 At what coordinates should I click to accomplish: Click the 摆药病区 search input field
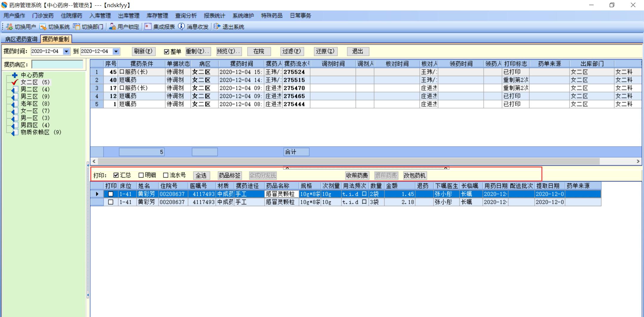pyautogui.click(x=58, y=64)
